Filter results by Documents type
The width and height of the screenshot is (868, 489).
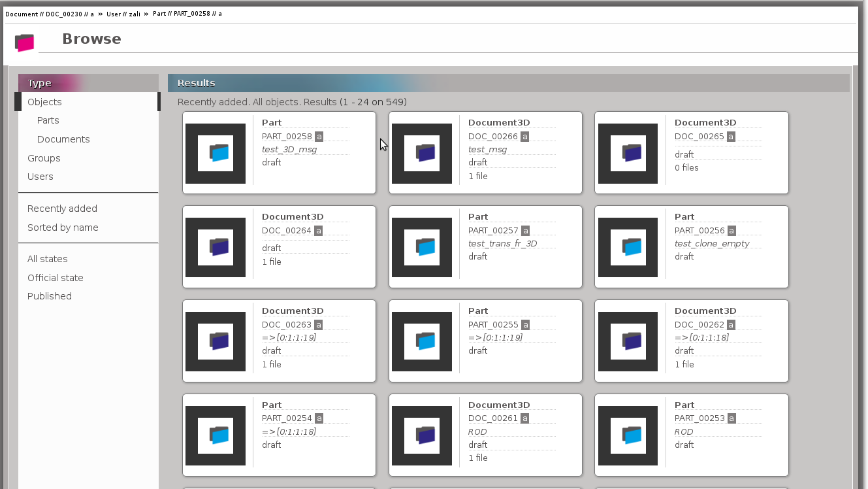pos(63,139)
